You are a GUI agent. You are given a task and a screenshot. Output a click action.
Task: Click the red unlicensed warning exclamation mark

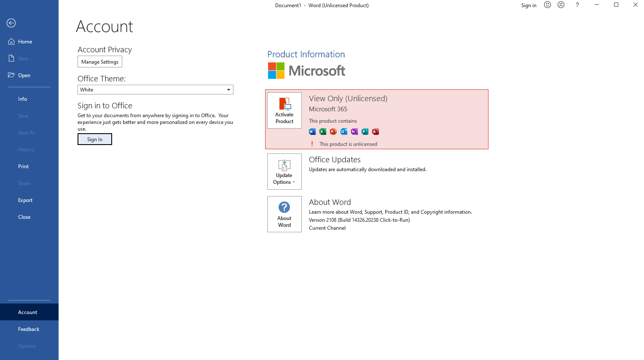pos(312,144)
